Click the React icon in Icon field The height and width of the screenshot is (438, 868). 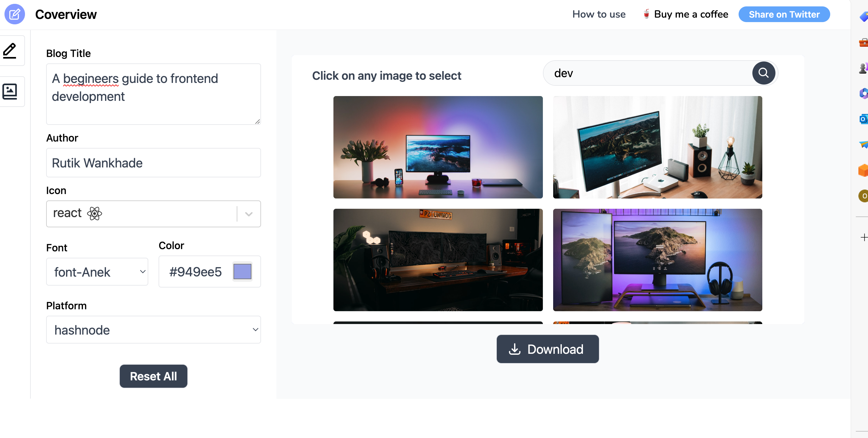(x=94, y=214)
